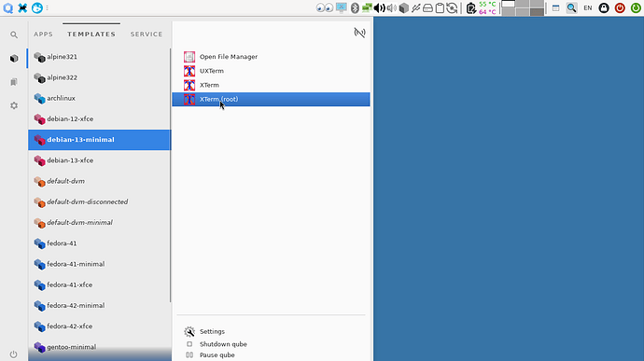Screen dimensions: 644x361
Task: Select the default-dvm-minimal qube
Action: click(99, 223)
